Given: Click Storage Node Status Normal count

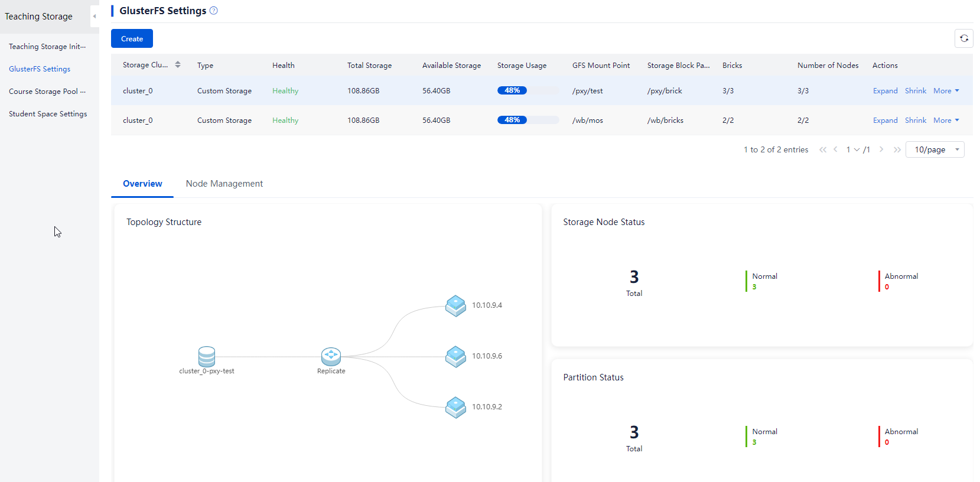Looking at the screenshot, I should click(754, 287).
